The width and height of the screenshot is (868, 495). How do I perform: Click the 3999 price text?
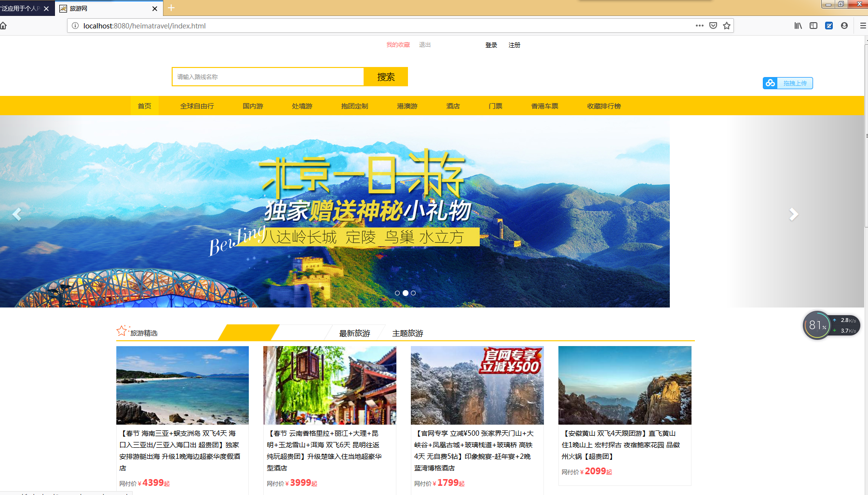coord(301,483)
